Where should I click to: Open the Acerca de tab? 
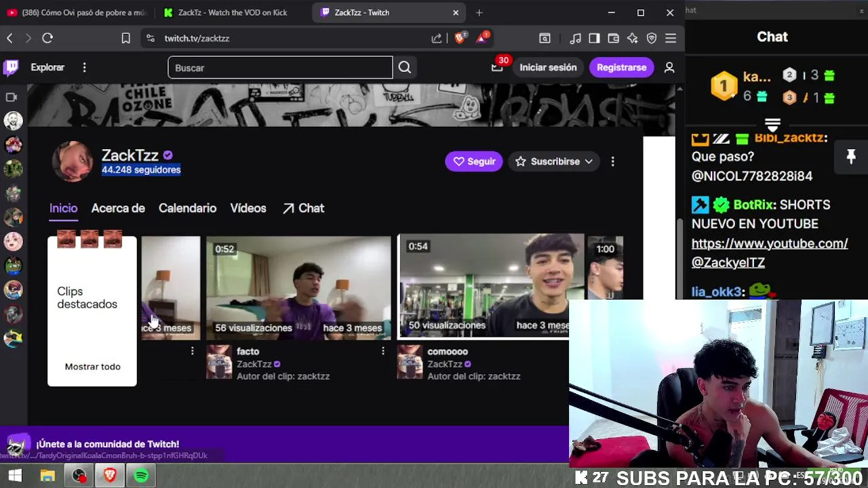pyautogui.click(x=118, y=208)
